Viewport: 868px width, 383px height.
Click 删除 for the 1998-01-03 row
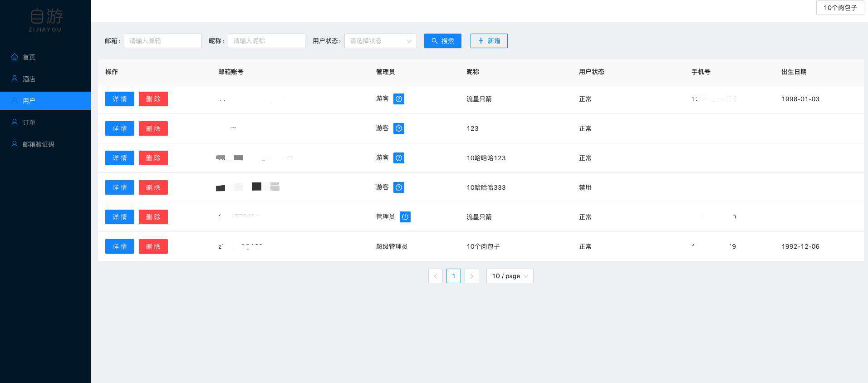coord(153,99)
